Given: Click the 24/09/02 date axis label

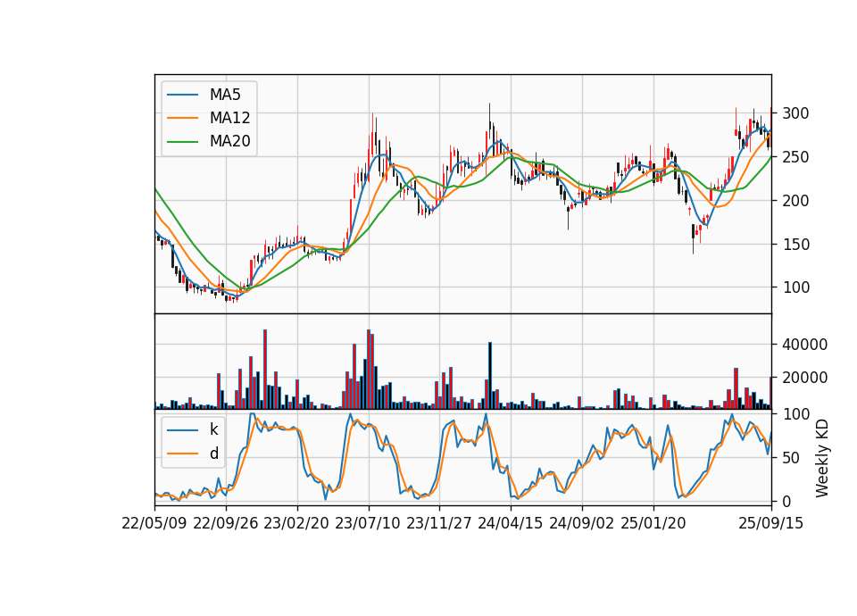Looking at the screenshot, I should coord(581,523).
